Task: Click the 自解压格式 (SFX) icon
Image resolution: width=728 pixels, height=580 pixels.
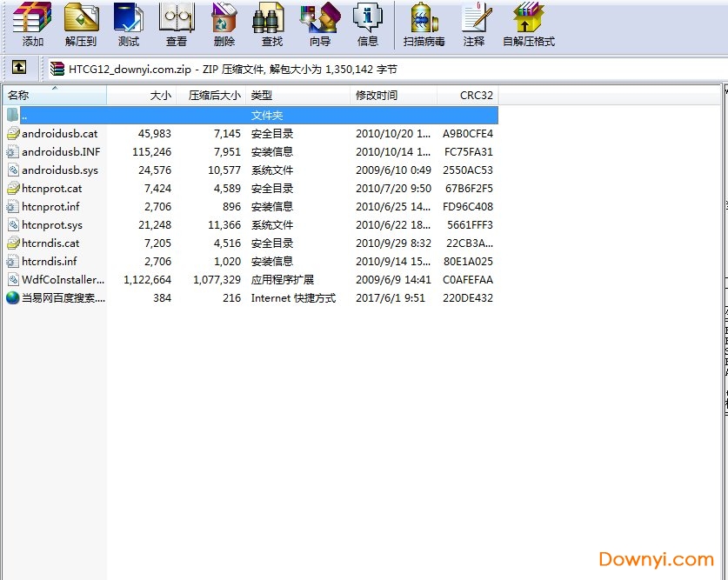Action: coord(528,23)
